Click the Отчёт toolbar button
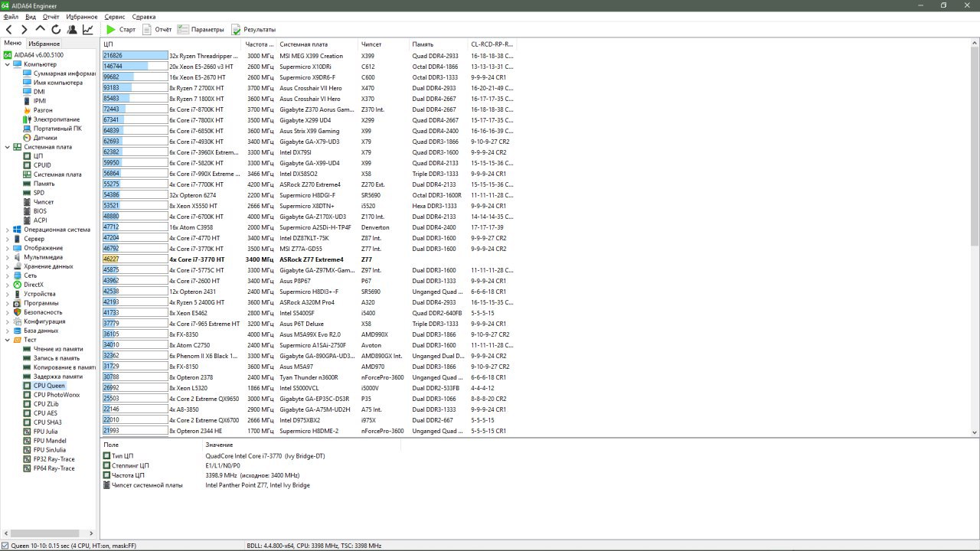Screen dimensions: 980x551 click(x=157, y=29)
